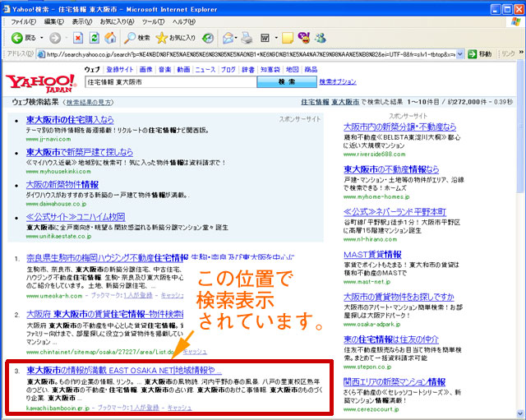Expand the Back button history dropdown arrow
The image size is (526, 420).
(42, 38)
